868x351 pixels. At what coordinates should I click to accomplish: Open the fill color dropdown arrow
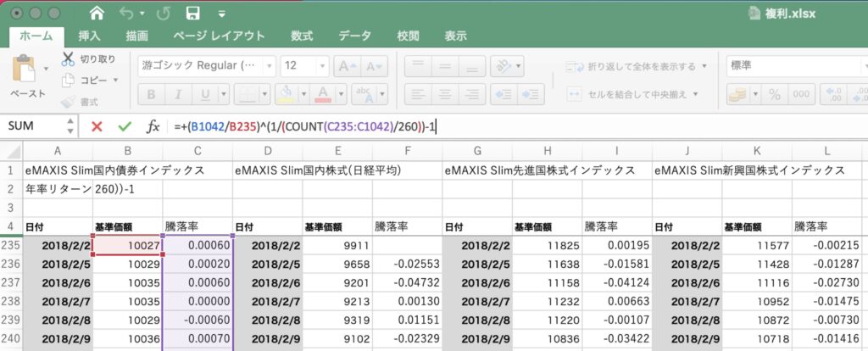(x=303, y=94)
